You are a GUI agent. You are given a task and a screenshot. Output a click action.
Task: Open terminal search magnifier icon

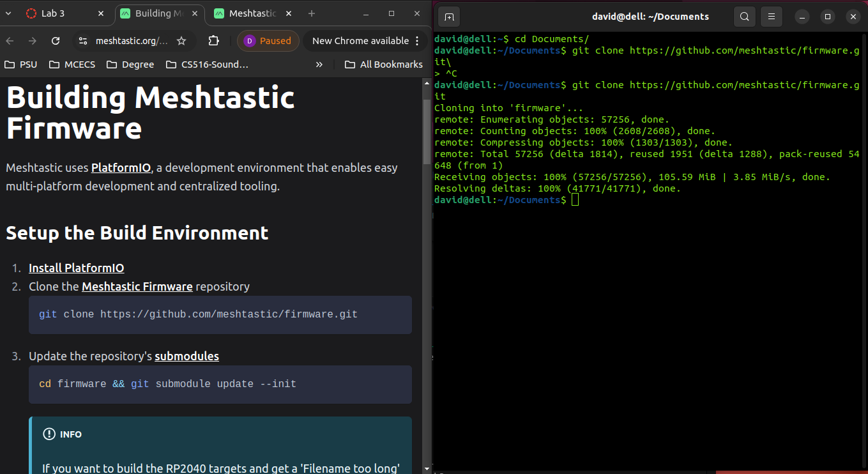(x=745, y=17)
